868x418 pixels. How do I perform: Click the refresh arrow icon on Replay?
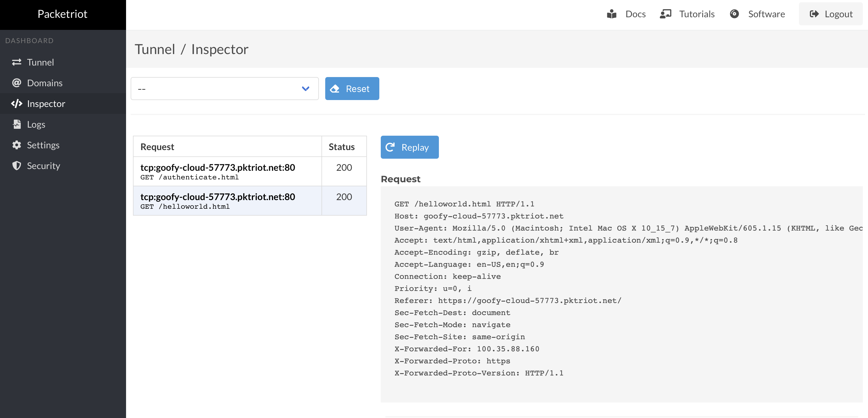click(390, 147)
